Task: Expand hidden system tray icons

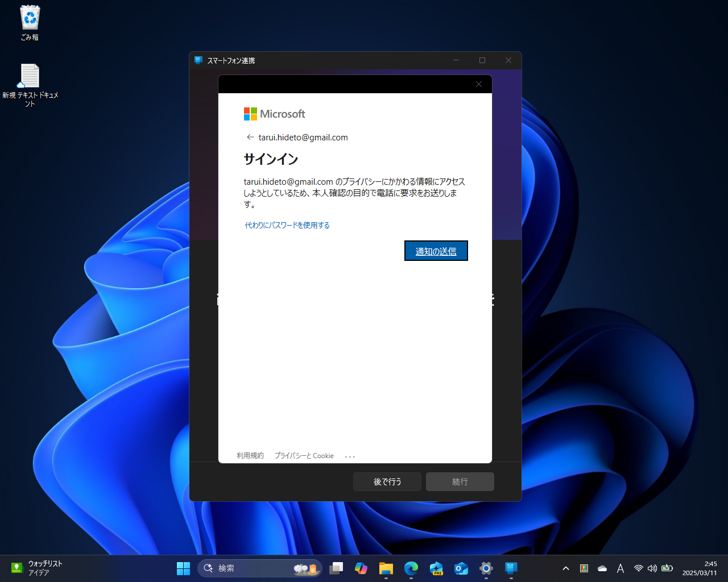Action: (566, 568)
